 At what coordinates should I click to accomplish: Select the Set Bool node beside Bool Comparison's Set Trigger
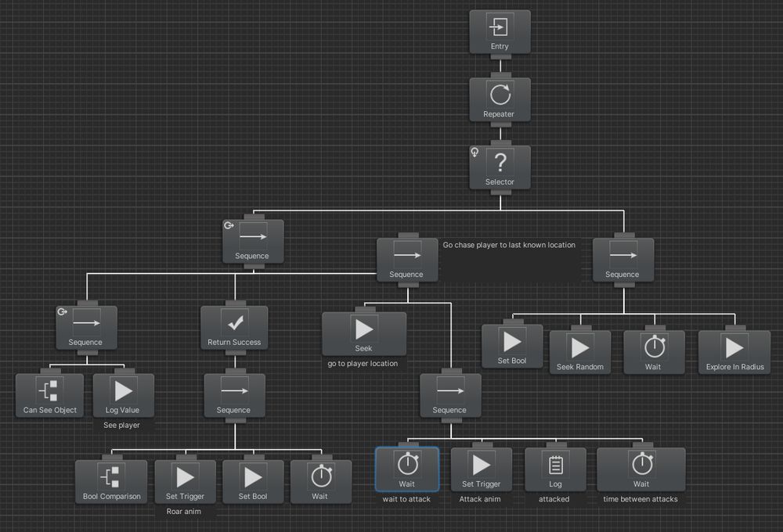[x=253, y=482]
